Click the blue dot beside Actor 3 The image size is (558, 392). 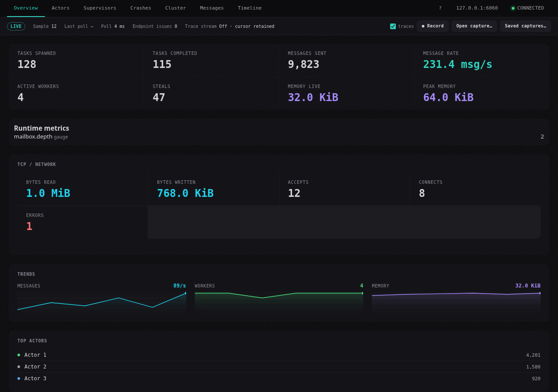19,378
